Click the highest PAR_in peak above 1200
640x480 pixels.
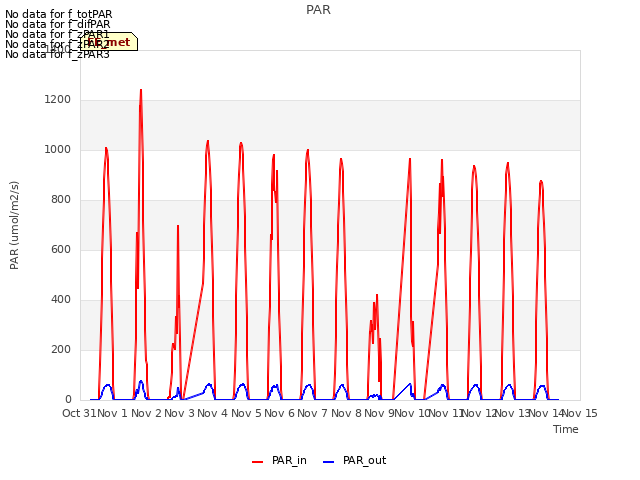(141, 90)
